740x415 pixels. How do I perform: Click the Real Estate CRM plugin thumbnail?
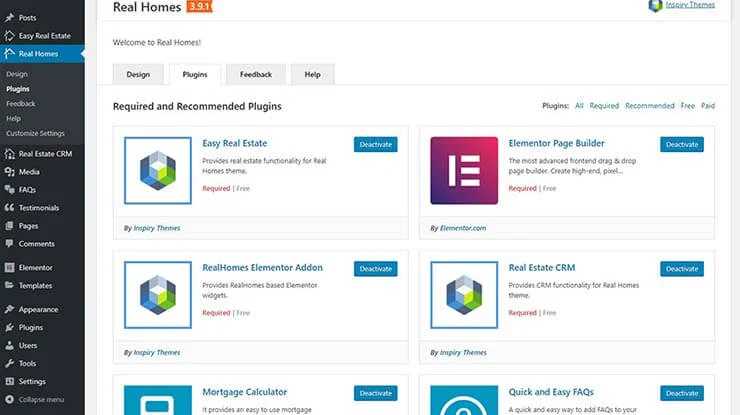pos(464,295)
